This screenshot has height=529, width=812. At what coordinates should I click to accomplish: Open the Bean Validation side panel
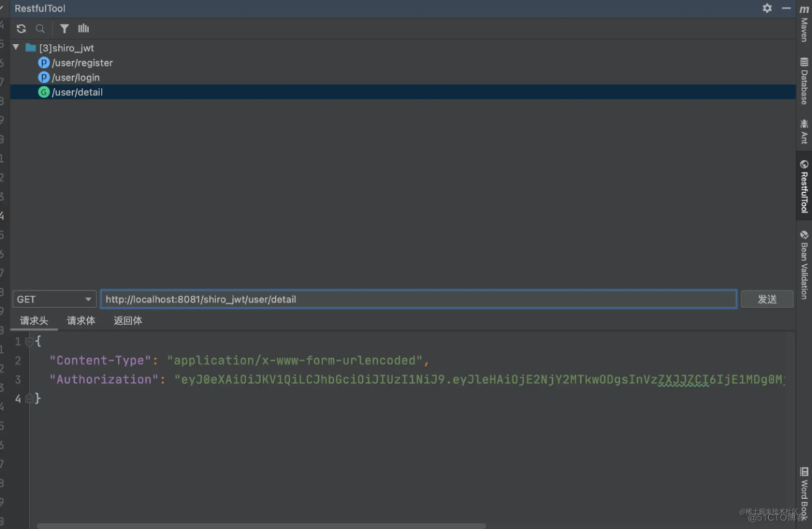[804, 264]
